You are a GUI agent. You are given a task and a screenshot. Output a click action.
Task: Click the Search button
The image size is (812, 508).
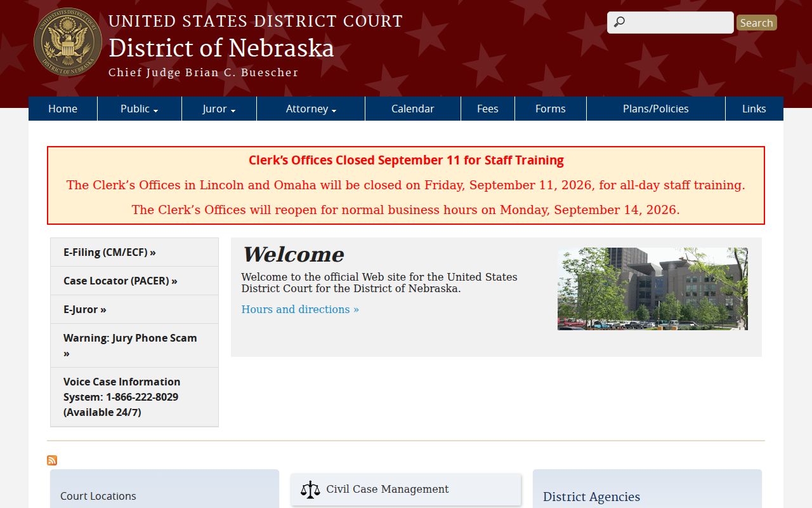click(x=757, y=23)
